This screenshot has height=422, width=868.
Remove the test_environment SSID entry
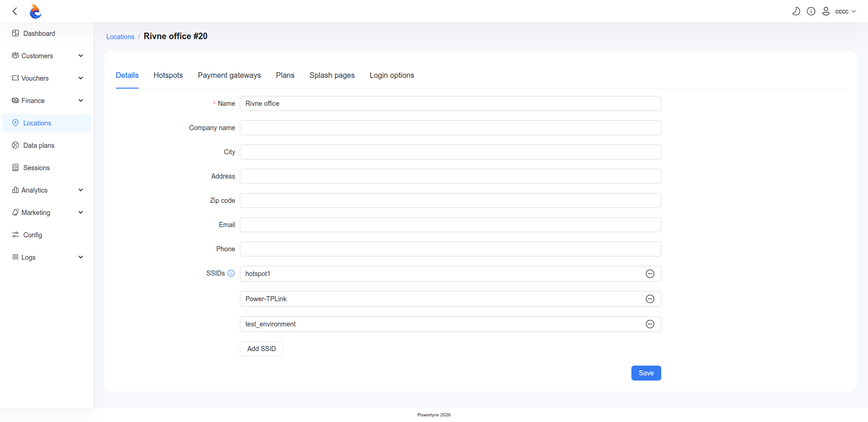(x=650, y=324)
